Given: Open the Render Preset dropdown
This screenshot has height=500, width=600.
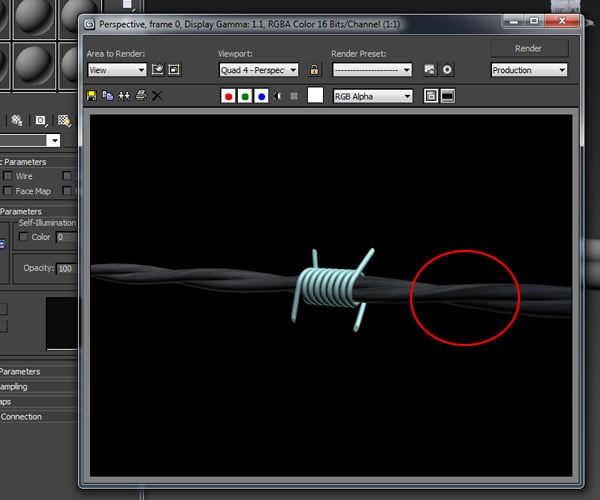Looking at the screenshot, I should (x=372, y=70).
